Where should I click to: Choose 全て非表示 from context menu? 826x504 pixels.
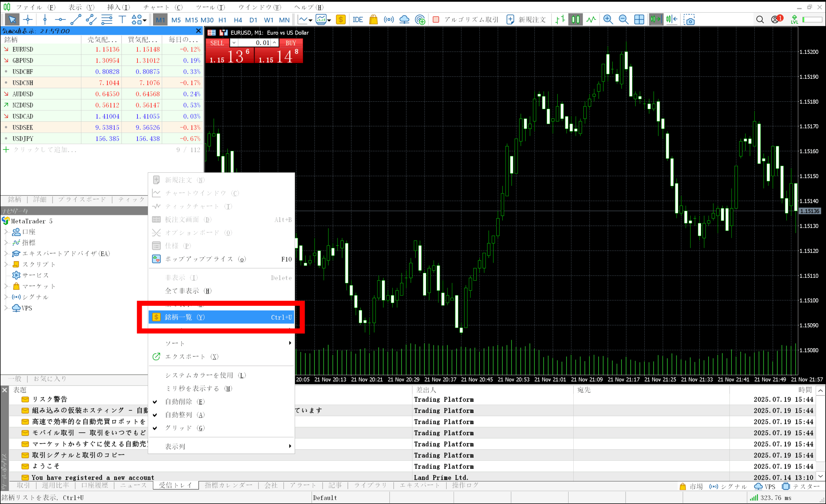point(221,291)
